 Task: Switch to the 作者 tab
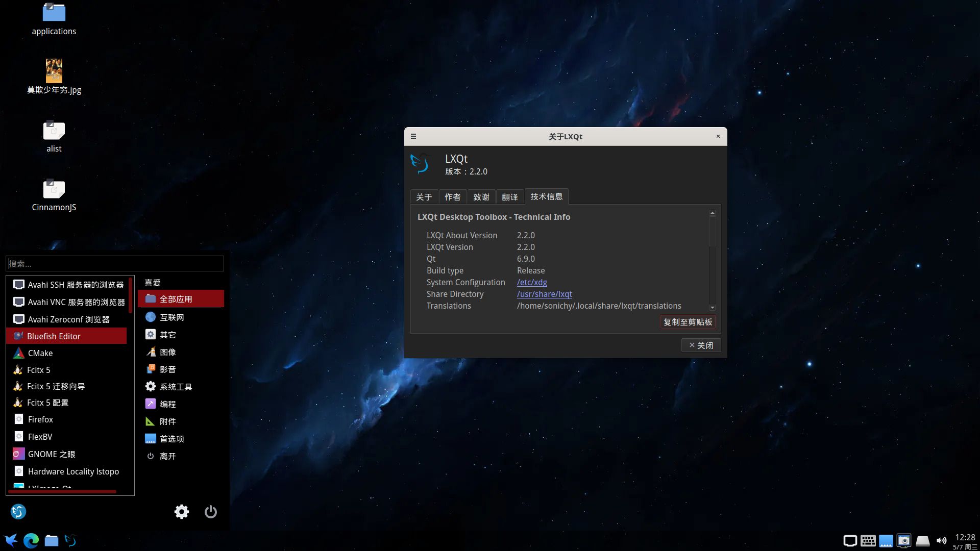(452, 197)
